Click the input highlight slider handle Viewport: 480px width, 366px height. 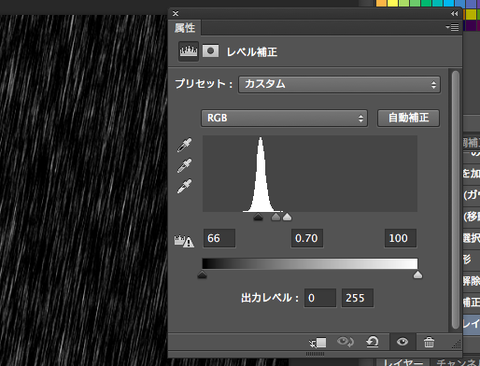[287, 217]
